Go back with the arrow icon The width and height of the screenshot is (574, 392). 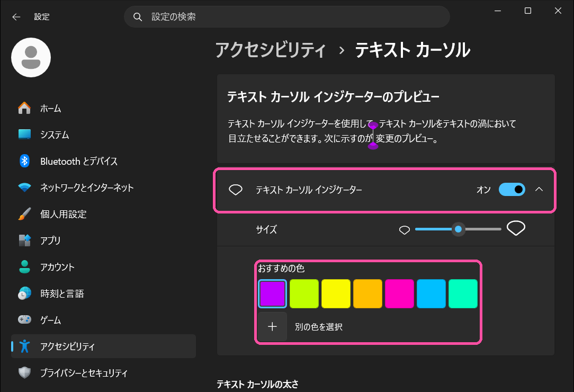(16, 17)
